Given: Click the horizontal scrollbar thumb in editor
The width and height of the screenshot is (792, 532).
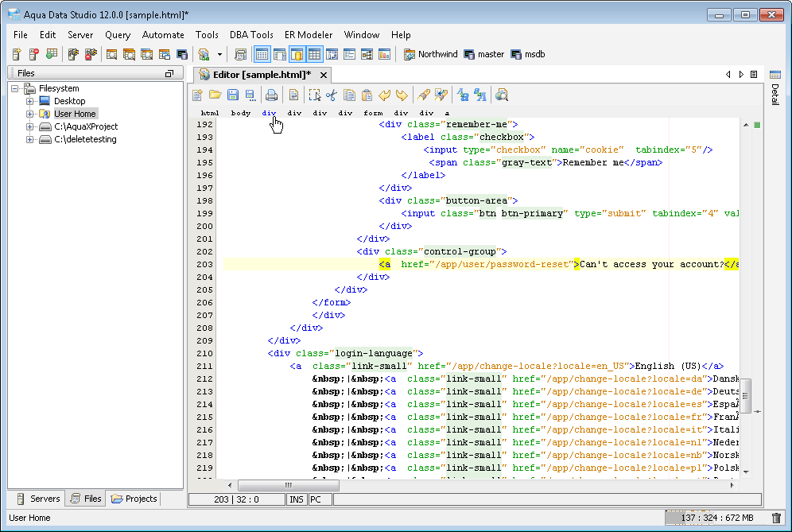Looking at the screenshot, I should (x=288, y=484).
